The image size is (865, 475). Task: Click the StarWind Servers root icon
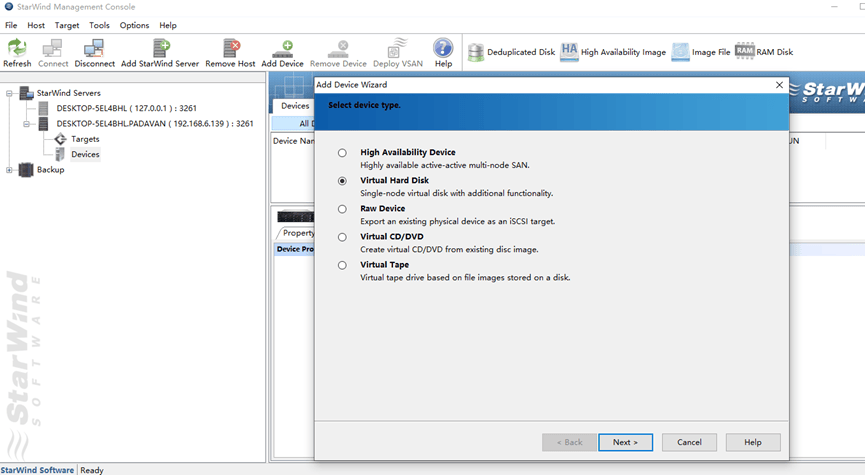[x=26, y=93]
